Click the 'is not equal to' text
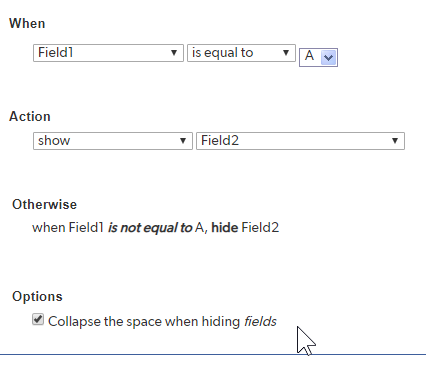Viewport: 426px width, 365px height. [150, 228]
